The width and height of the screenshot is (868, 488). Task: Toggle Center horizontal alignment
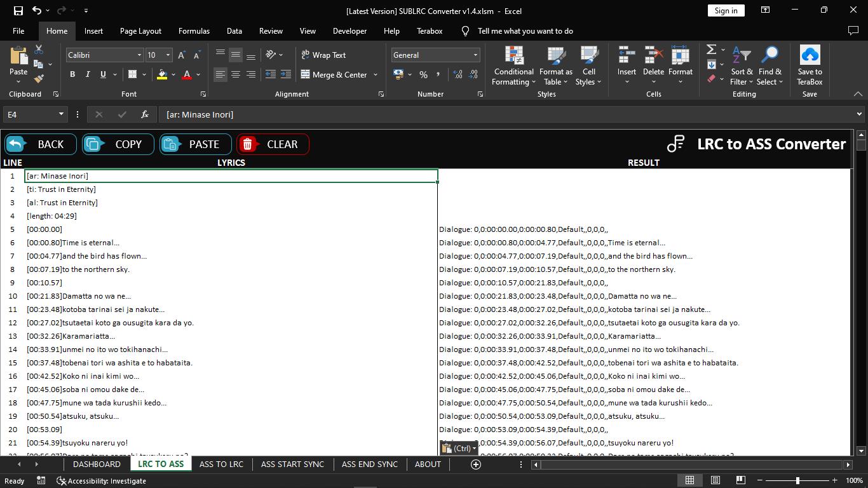pyautogui.click(x=235, y=74)
